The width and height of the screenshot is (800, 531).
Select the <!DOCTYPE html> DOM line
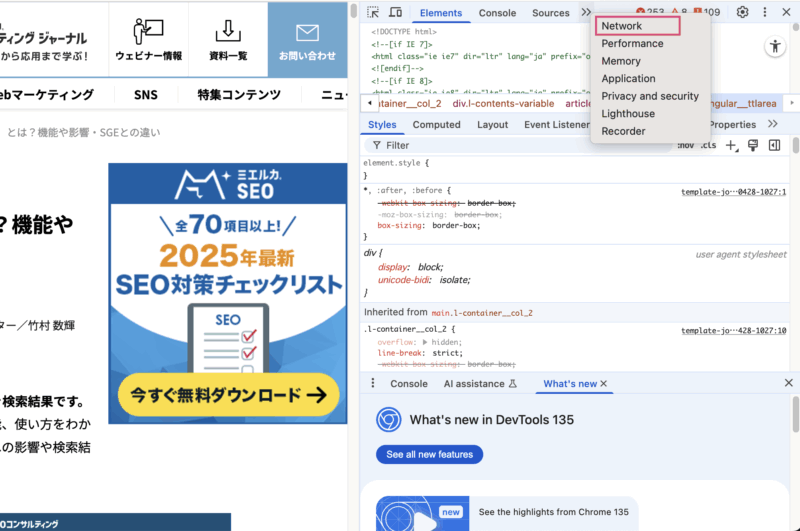[404, 32]
